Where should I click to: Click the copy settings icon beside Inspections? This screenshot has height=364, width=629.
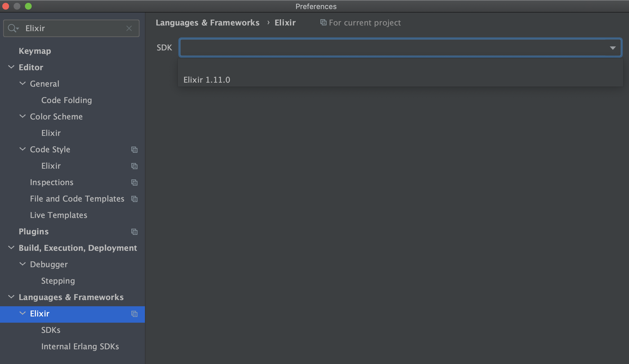pos(134,182)
